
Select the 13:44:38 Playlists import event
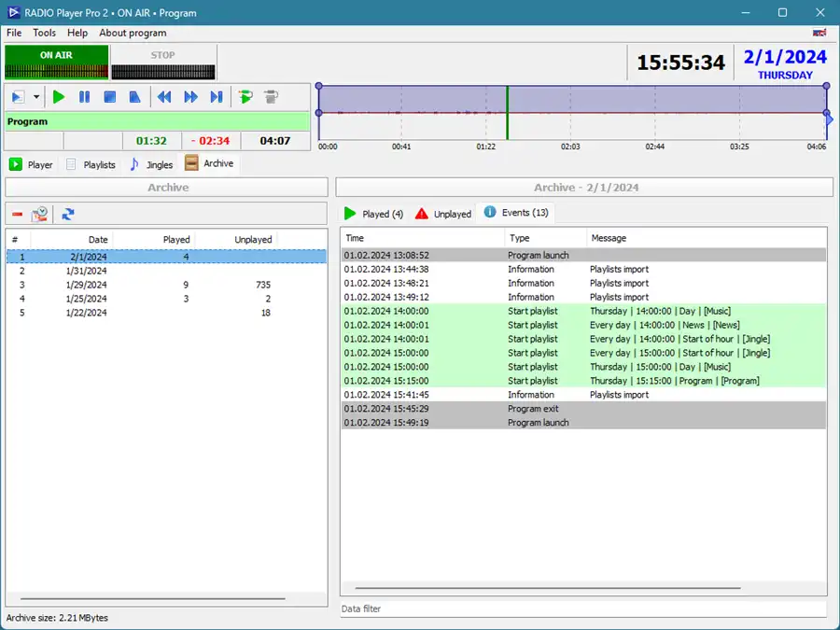584,269
